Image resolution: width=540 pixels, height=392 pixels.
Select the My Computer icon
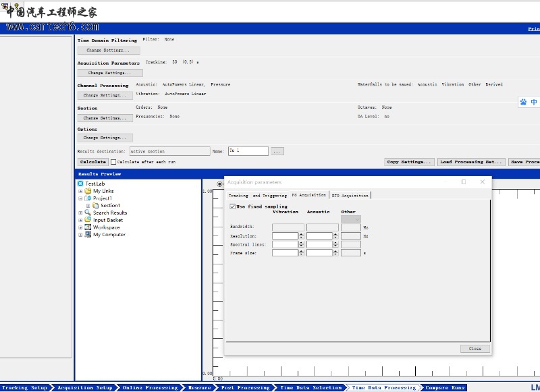pyautogui.click(x=88, y=234)
